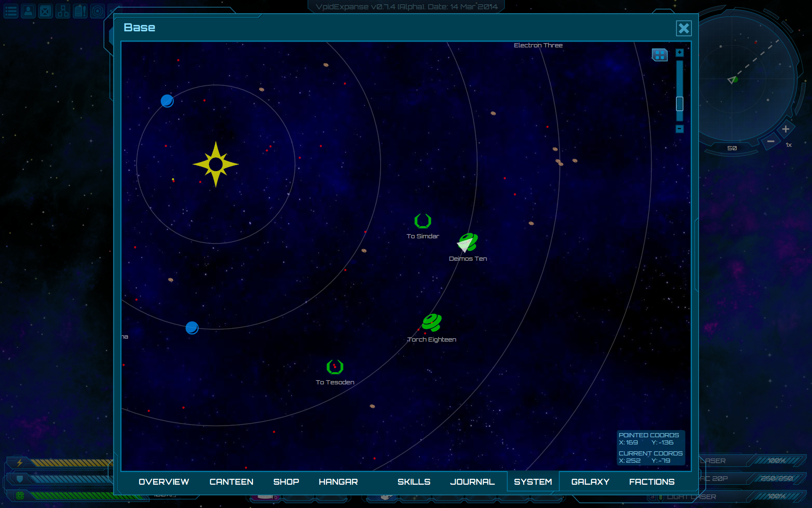Click the blue planet near lower orbit
Viewport: 812px width, 508px height.
(192, 328)
